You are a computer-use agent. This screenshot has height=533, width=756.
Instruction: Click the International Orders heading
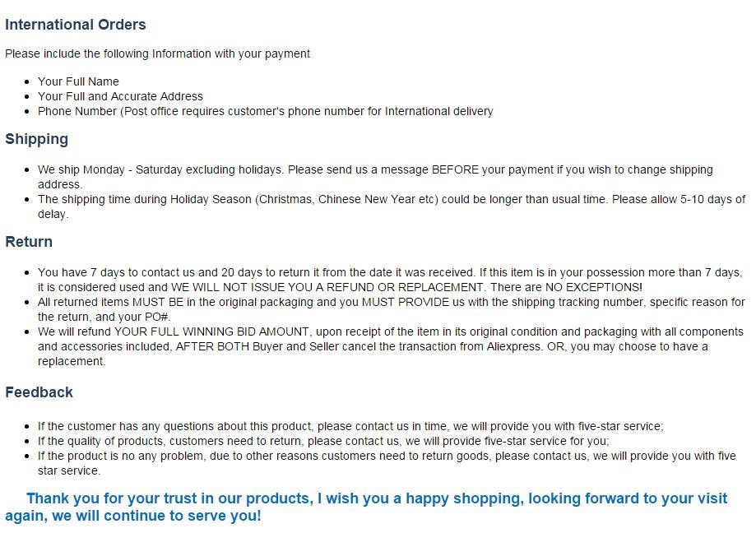pos(76,25)
